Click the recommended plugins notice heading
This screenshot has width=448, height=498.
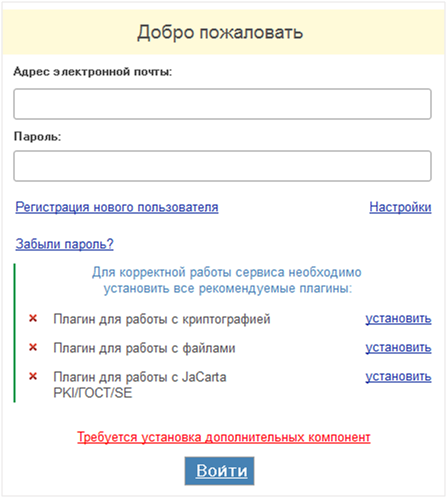(x=227, y=280)
